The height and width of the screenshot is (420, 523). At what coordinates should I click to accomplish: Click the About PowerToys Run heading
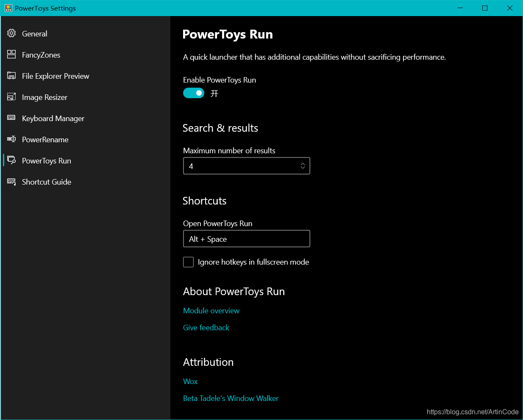click(x=234, y=292)
